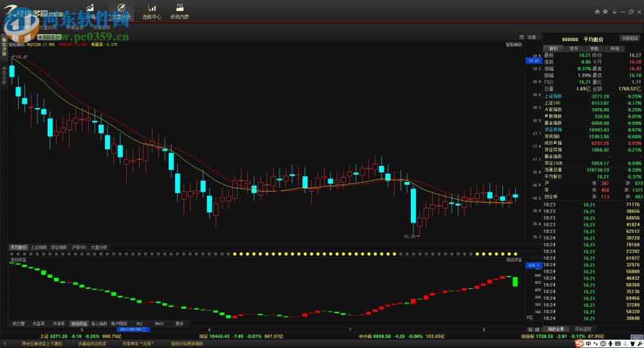Open the 更多 more indicators tab

pos(180,324)
